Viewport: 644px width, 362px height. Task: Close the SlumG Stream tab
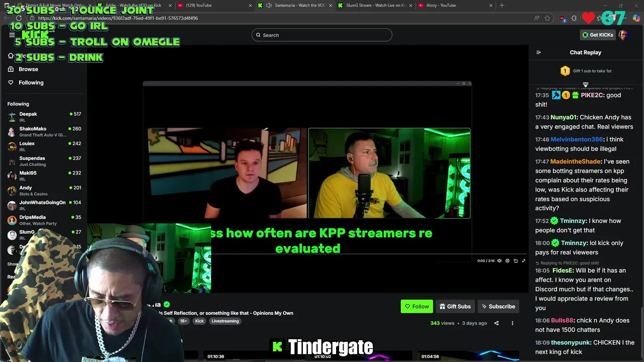point(411,5)
